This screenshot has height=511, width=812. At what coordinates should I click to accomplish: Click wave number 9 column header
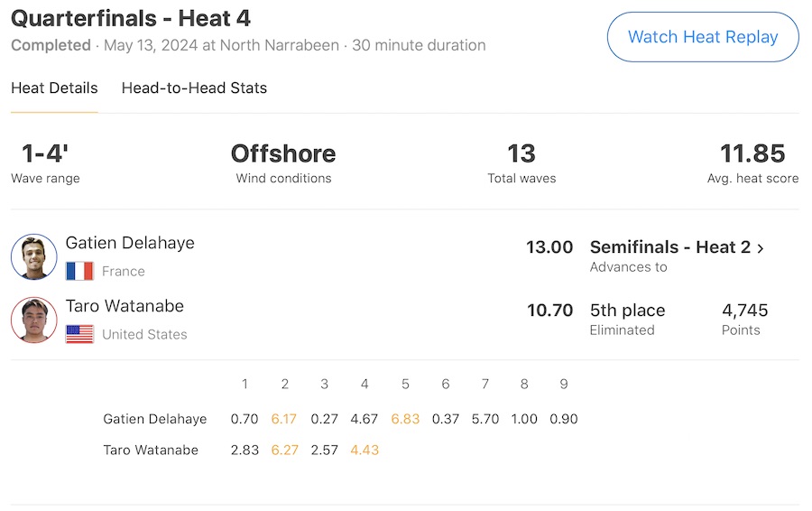[x=564, y=385]
